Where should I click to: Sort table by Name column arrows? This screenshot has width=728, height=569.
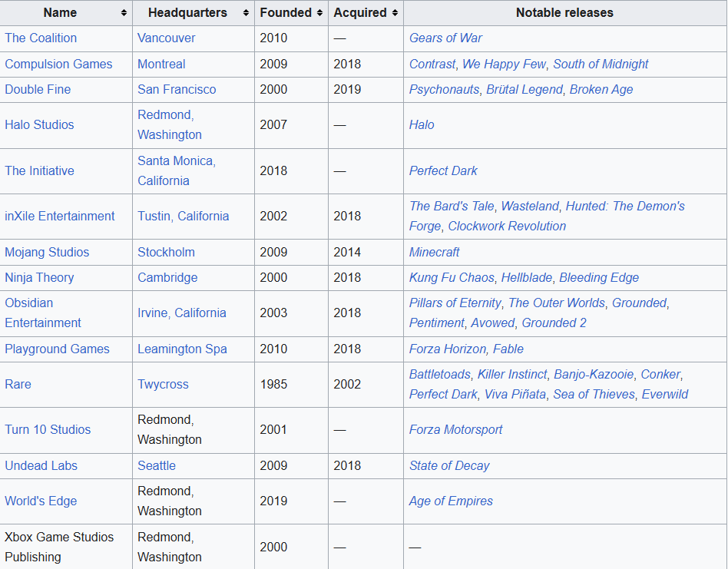[x=124, y=13]
